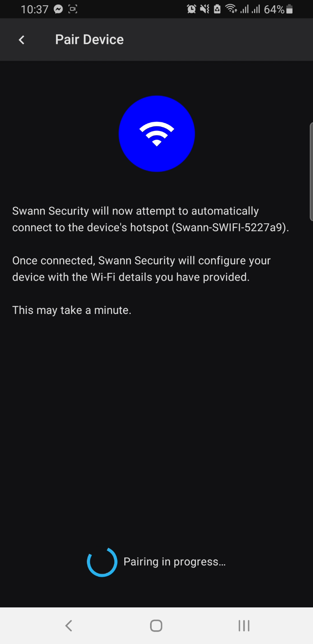The width and height of the screenshot is (313, 644).
Task: Click the 64% battery percentage
Action: point(274,9)
